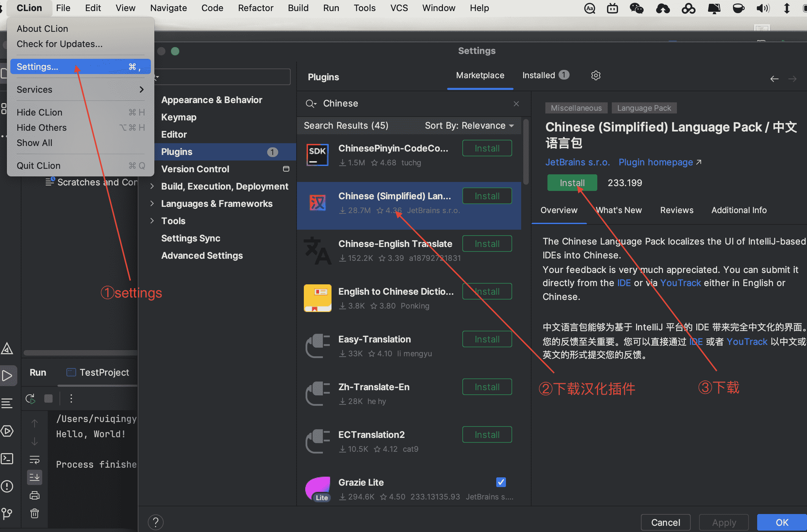Viewport: 807px width, 532px height.
Task: Open the Git tool window icon
Action: (x=7, y=514)
